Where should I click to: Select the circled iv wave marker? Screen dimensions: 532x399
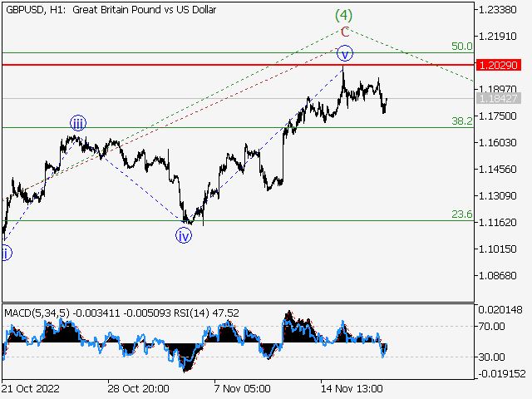(x=184, y=235)
